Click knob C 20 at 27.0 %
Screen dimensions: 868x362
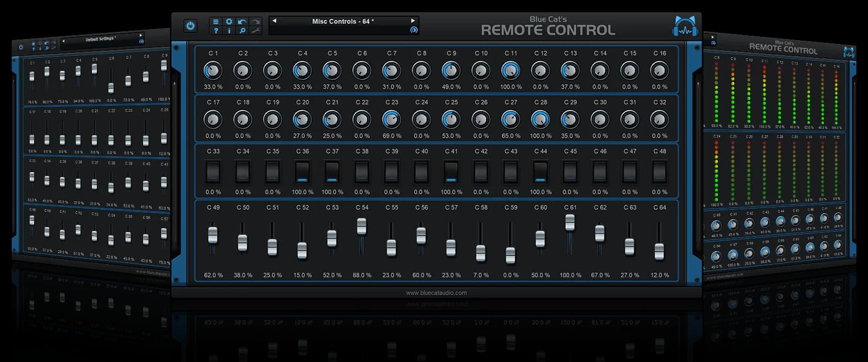pos(302,119)
